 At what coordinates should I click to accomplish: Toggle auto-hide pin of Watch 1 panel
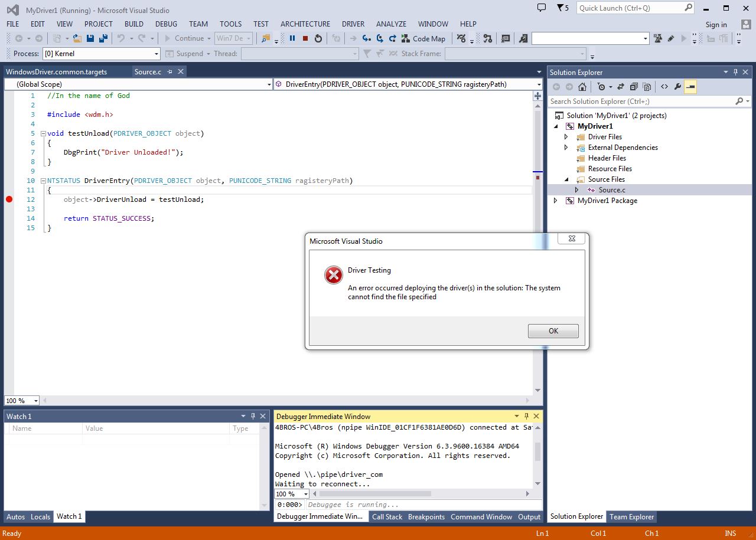coord(253,416)
